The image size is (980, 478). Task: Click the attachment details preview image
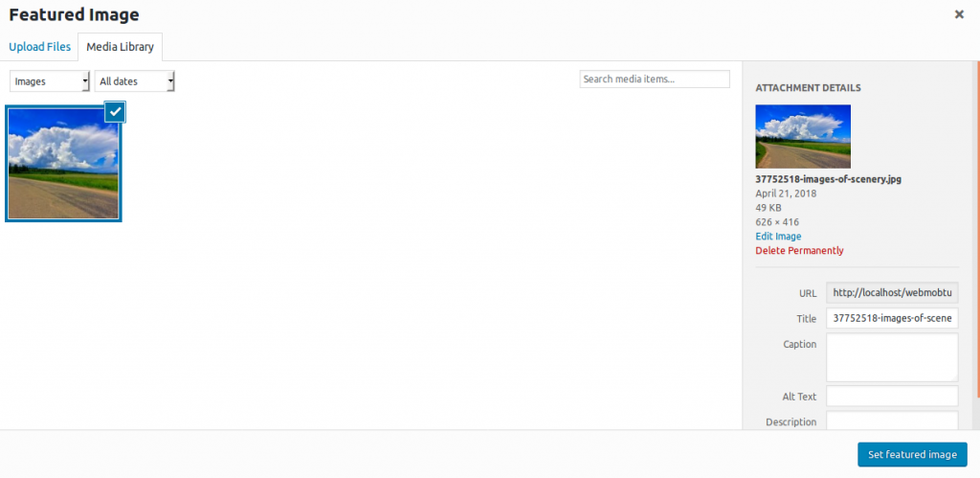tap(803, 136)
